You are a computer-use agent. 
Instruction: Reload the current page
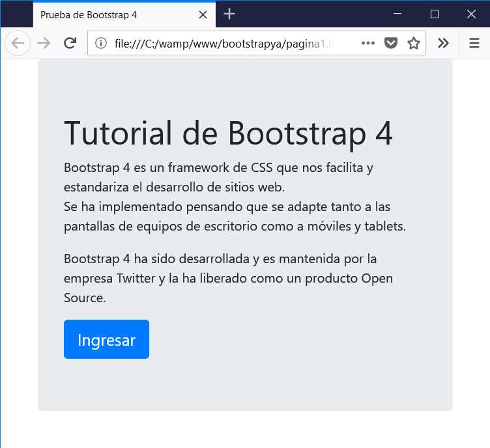(70, 43)
